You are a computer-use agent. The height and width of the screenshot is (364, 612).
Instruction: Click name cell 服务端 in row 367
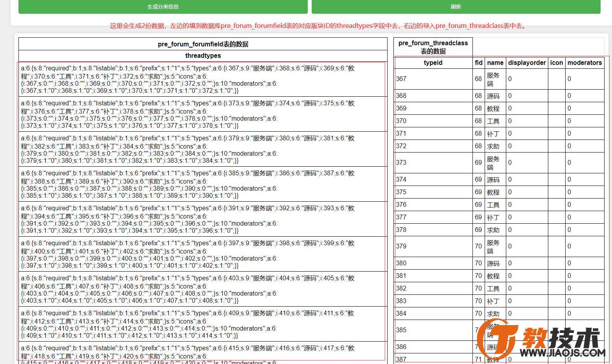[495, 79]
